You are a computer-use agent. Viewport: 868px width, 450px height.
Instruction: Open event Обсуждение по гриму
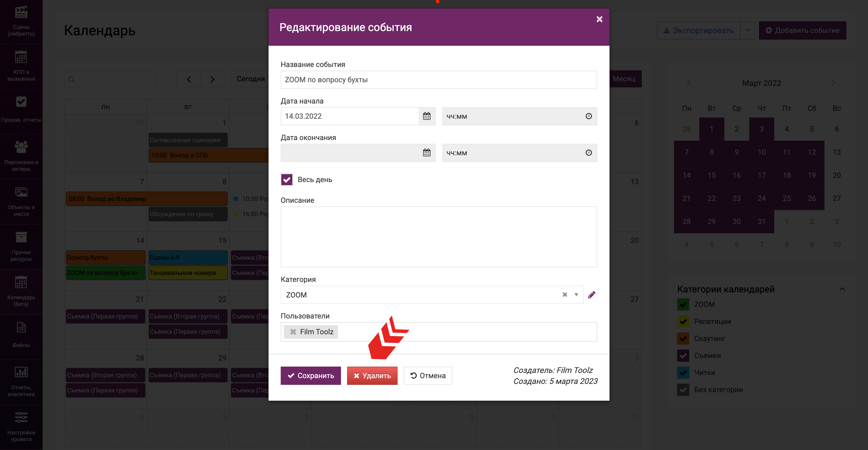188,214
